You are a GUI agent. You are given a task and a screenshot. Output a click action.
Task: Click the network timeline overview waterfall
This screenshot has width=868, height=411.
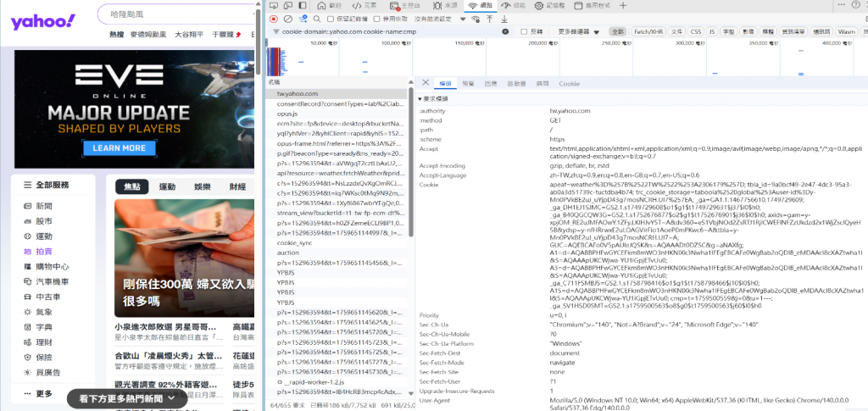[x=566, y=58]
